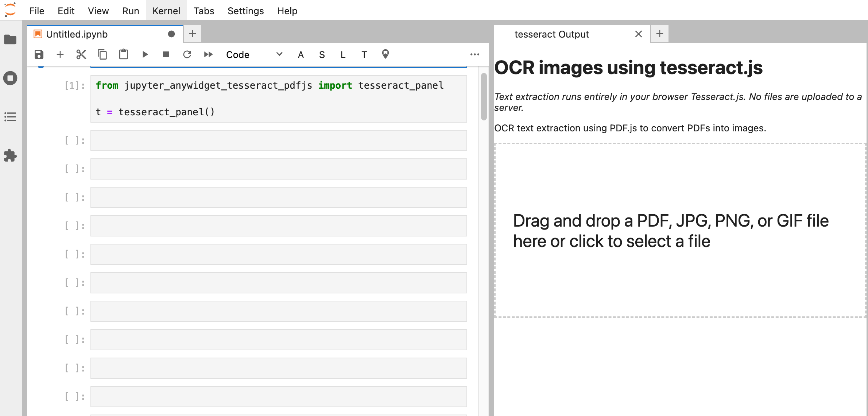Click the add new notebook tab button
This screenshot has height=416, width=868.
pyautogui.click(x=192, y=34)
